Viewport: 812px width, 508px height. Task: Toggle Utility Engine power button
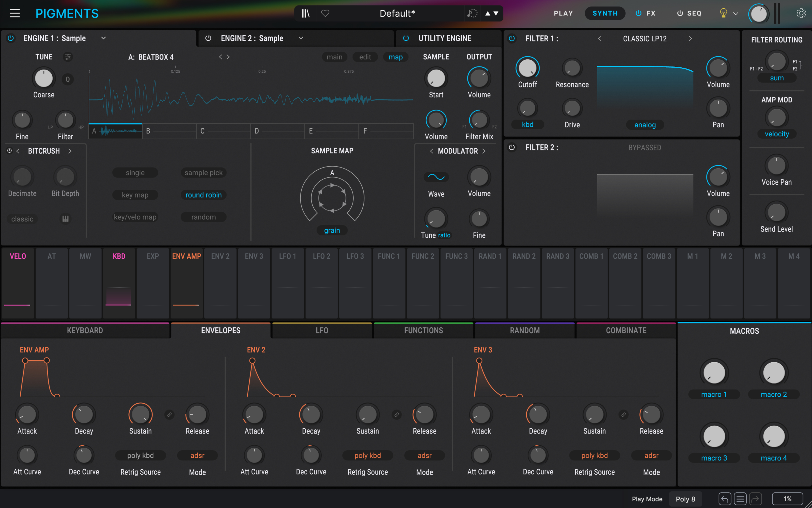[406, 38]
